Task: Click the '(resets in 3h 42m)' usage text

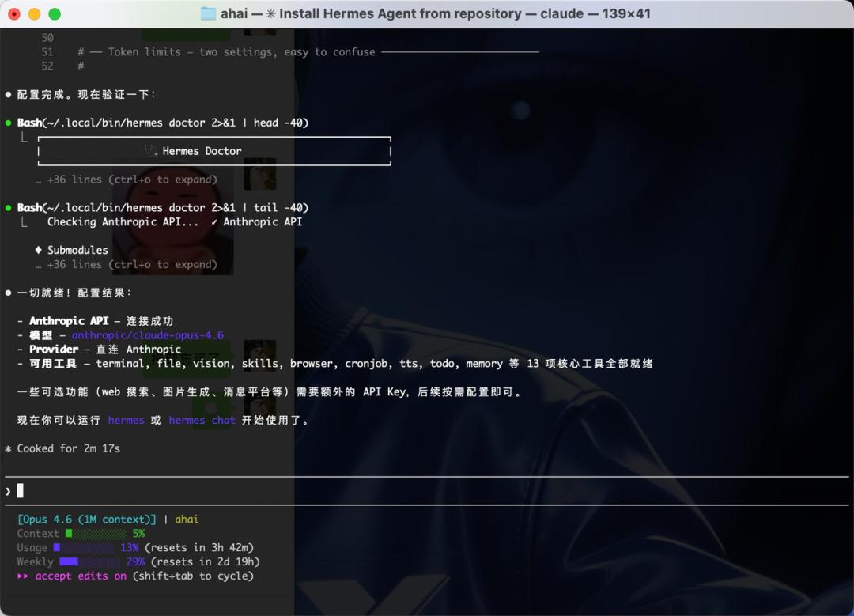Action: (x=199, y=547)
